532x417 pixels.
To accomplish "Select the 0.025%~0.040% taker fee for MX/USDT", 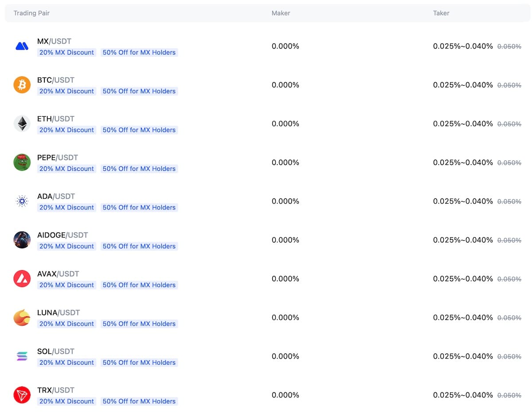I will pos(463,46).
